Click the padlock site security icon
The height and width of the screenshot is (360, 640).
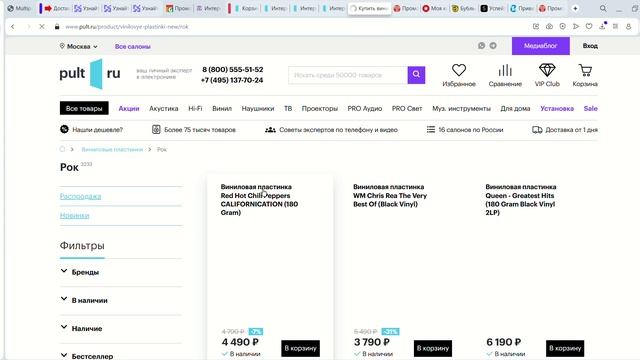(x=57, y=27)
